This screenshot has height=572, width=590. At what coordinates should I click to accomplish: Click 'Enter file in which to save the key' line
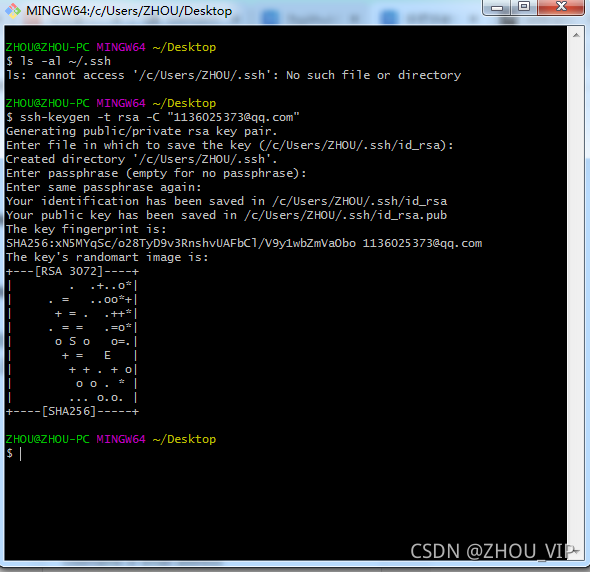tap(230, 145)
